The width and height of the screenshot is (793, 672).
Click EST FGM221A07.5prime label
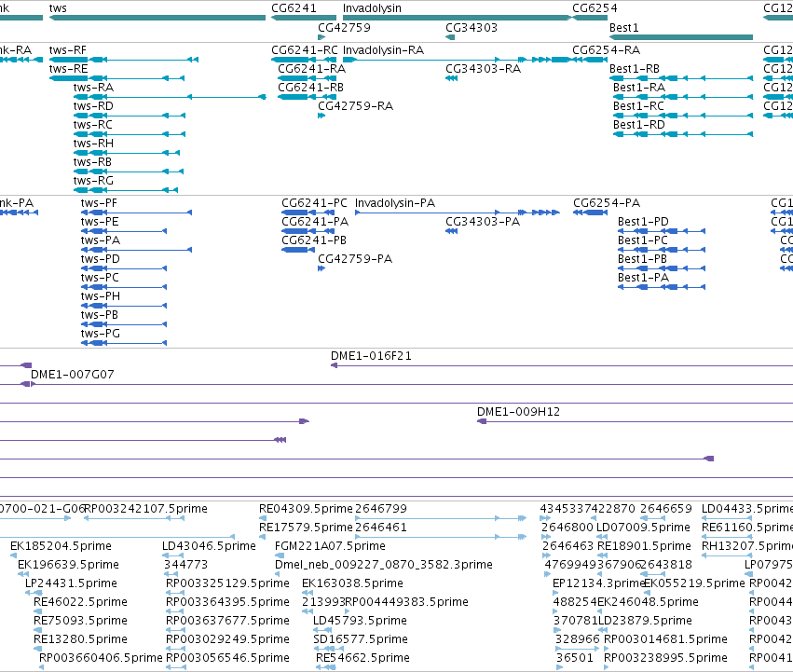tap(330, 546)
